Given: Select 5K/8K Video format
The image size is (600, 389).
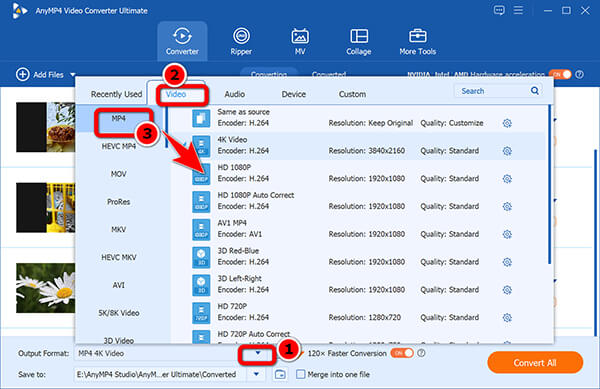Looking at the screenshot, I should pos(119,313).
